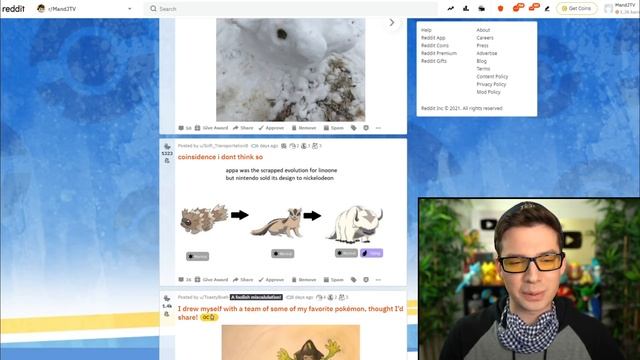Open the first orange chat notification icon
The height and width of the screenshot is (360, 640).
click(x=518, y=7)
